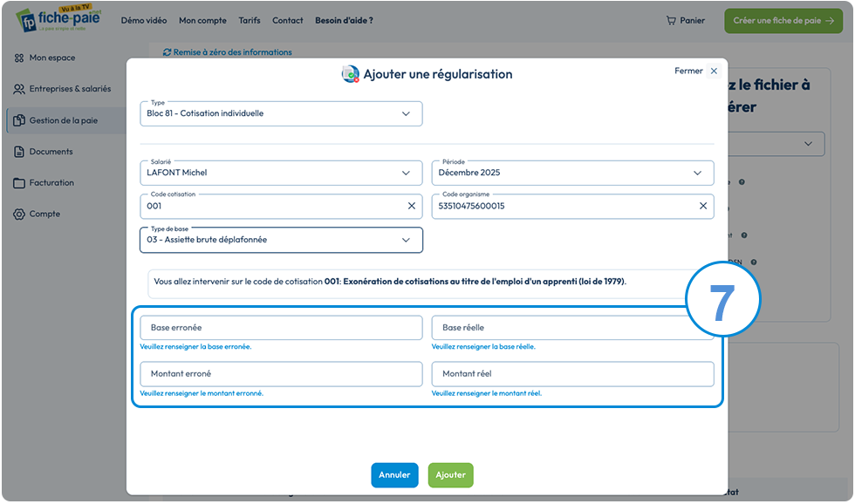Click the fiche-paie logo
Image resolution: width=855 pixels, height=504 pixels.
coord(59,18)
